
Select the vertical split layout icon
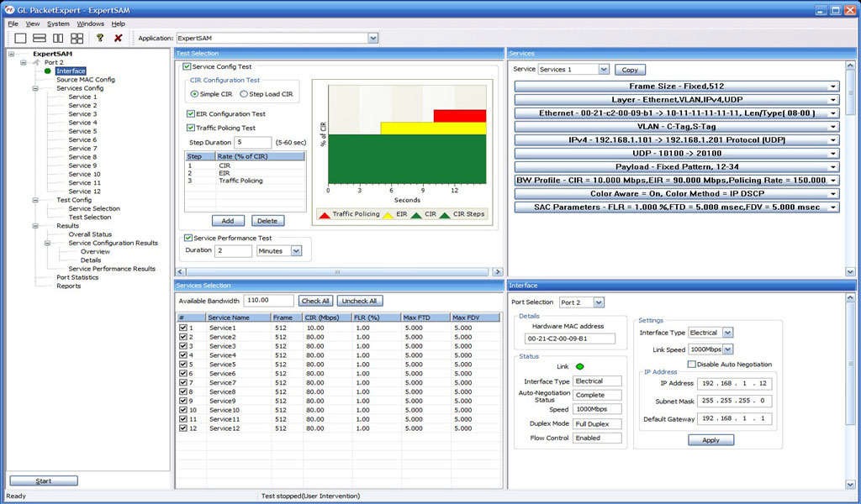tap(58, 38)
